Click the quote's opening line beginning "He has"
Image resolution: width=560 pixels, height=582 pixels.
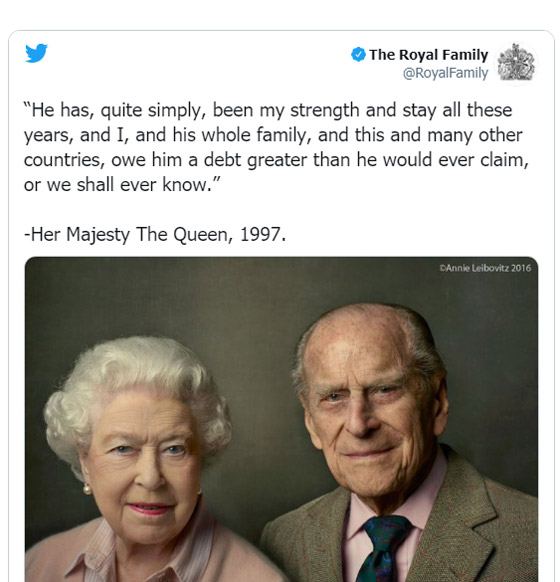[x=268, y=111]
